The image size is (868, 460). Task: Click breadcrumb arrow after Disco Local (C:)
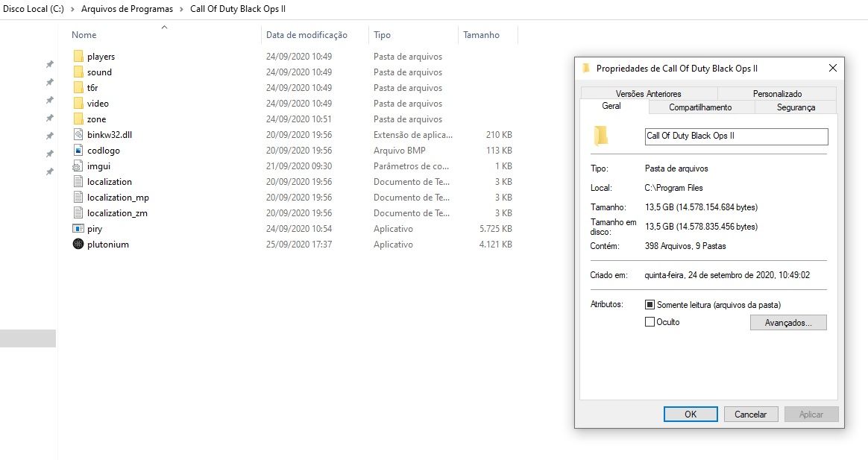(x=72, y=9)
